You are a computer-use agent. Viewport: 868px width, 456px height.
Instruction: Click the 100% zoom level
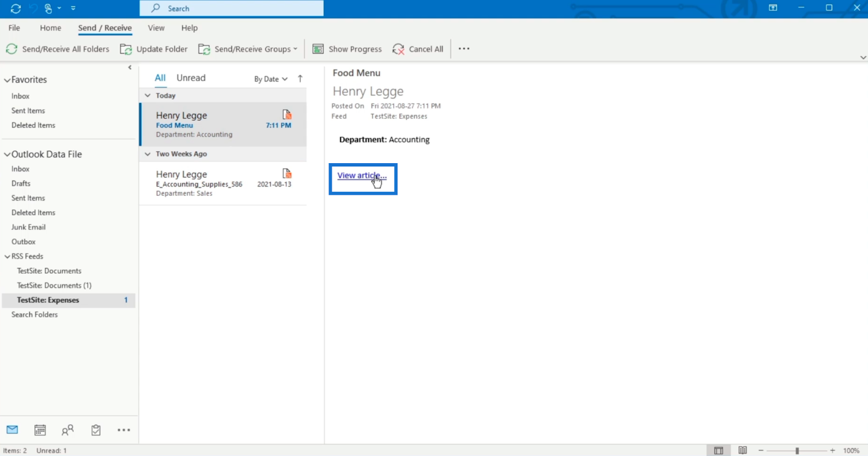[851, 451]
